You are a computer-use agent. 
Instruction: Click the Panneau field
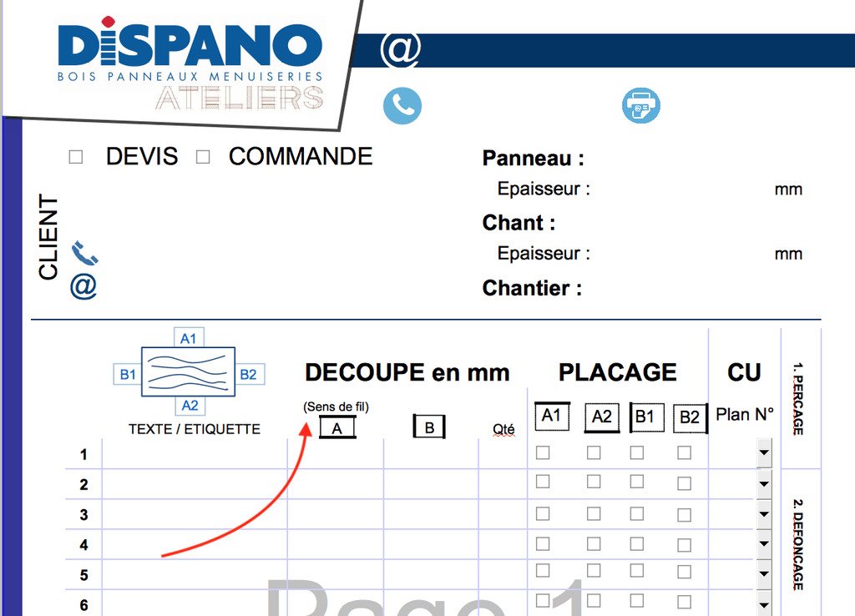[x=703, y=158]
